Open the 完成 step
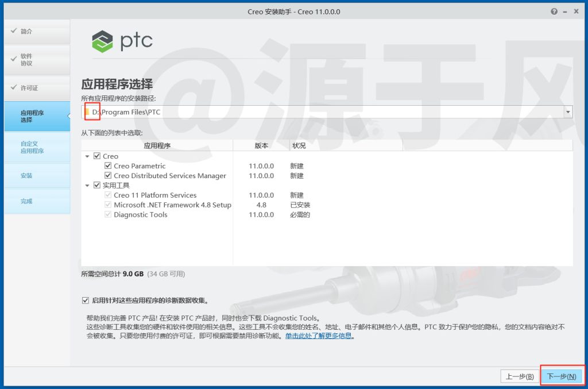 point(37,201)
